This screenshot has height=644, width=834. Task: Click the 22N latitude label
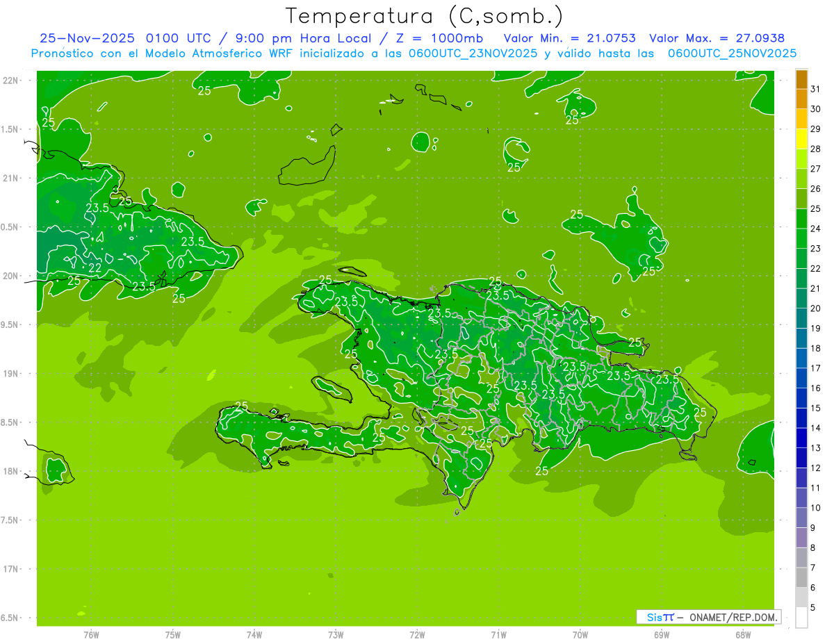coord(11,81)
